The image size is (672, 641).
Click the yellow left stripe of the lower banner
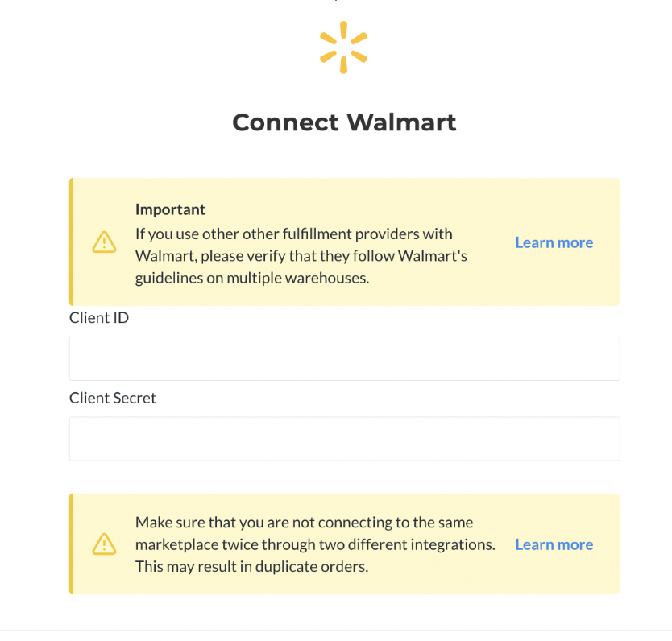click(71, 544)
